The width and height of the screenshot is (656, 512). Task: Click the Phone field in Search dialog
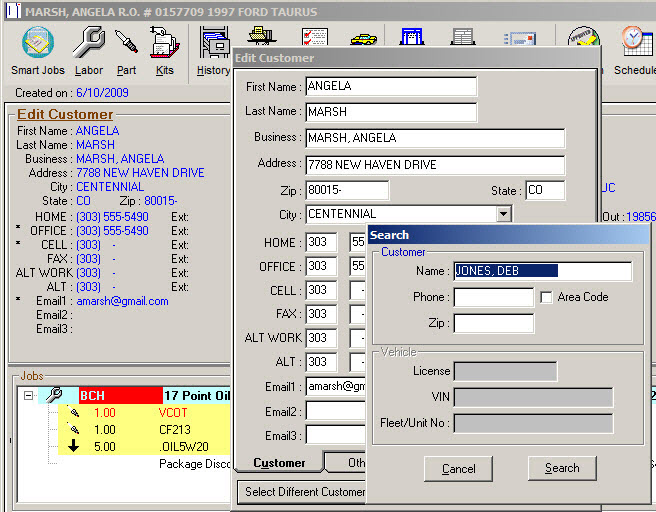493,297
